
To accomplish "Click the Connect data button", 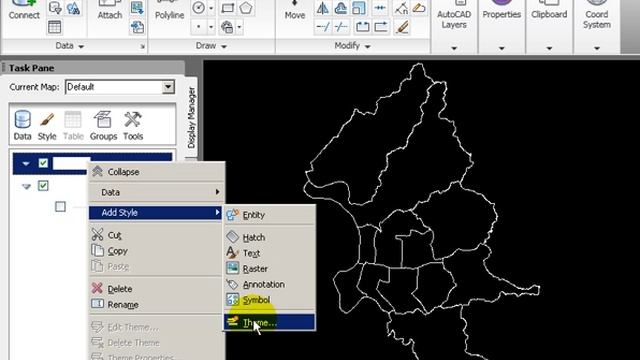I will [24, 10].
